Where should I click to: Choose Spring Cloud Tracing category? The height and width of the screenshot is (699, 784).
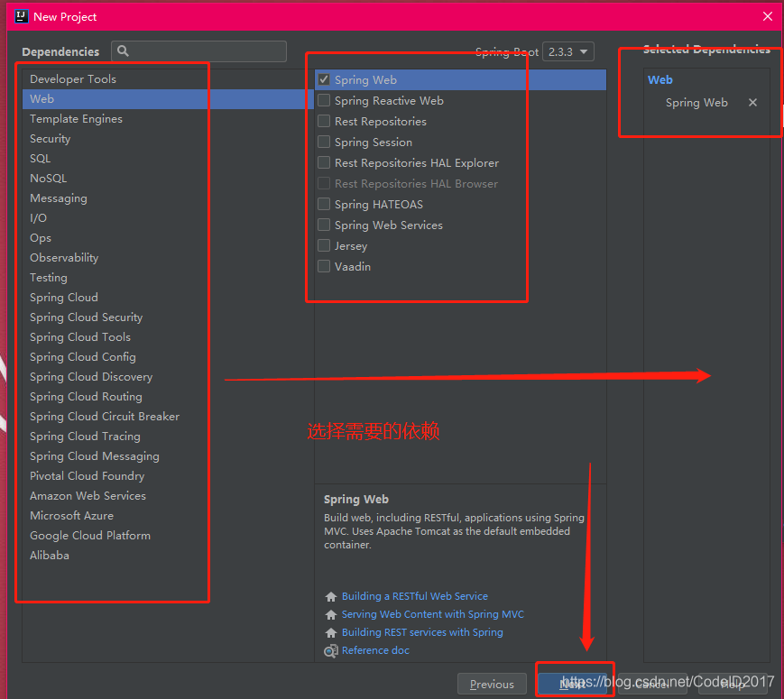(168, 436)
